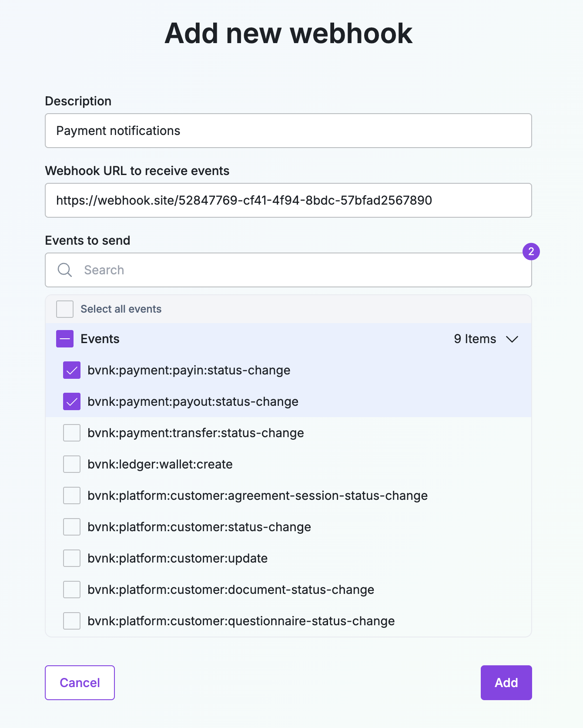Select the agreement-session-status-change event checkbox
The image size is (583, 728).
pyautogui.click(x=72, y=495)
